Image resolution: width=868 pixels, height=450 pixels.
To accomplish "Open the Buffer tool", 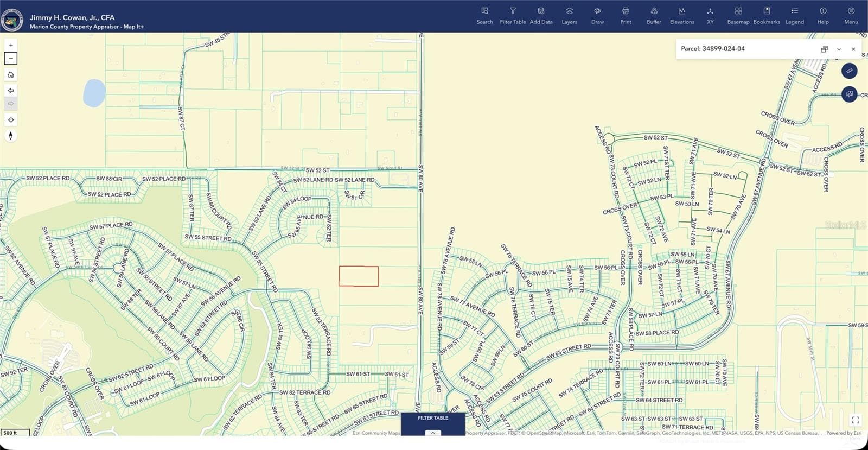I will pos(654,16).
